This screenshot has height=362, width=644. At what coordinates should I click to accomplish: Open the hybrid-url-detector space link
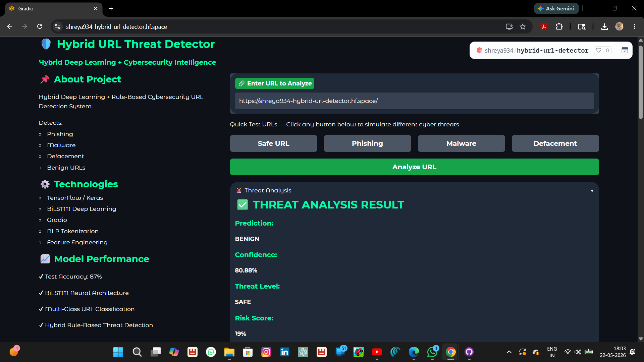tap(552, 50)
